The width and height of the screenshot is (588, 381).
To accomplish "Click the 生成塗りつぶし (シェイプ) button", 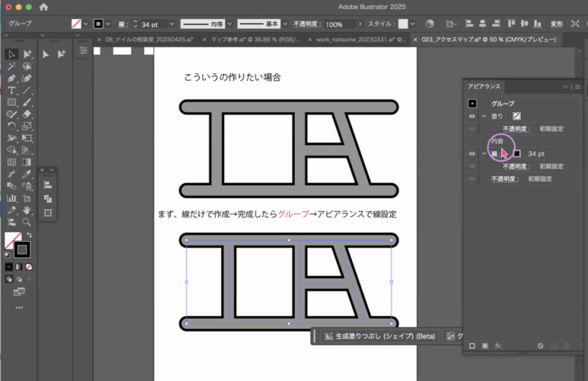I will 380,336.
